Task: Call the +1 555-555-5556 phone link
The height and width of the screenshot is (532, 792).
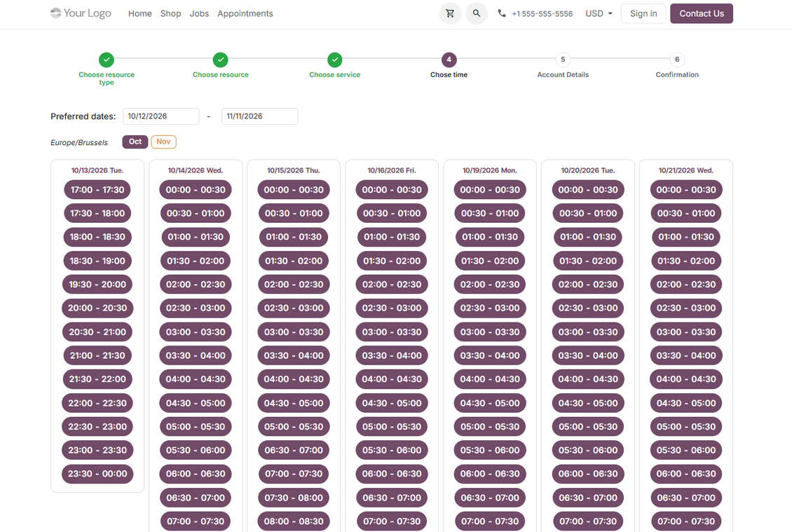Action: [x=542, y=13]
